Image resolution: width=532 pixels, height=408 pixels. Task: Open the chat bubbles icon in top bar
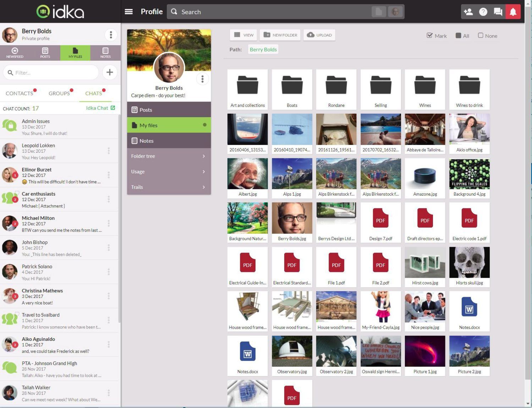pyautogui.click(x=498, y=12)
